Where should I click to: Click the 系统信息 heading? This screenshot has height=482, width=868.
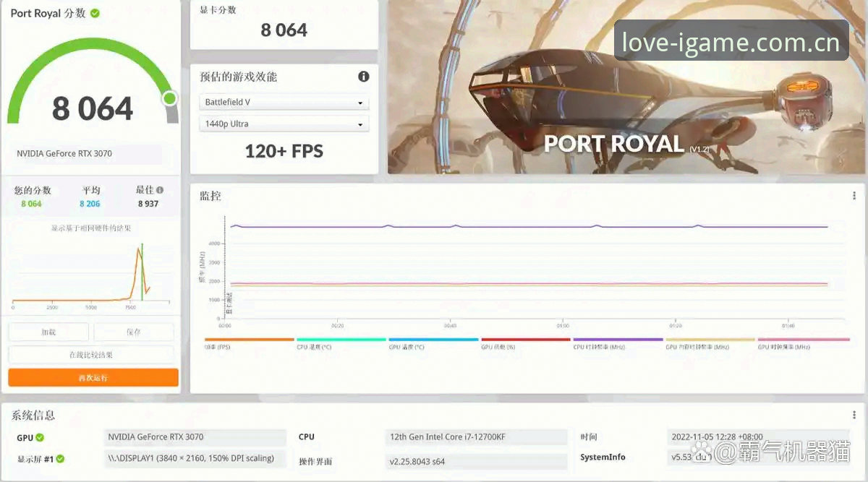coord(33,416)
